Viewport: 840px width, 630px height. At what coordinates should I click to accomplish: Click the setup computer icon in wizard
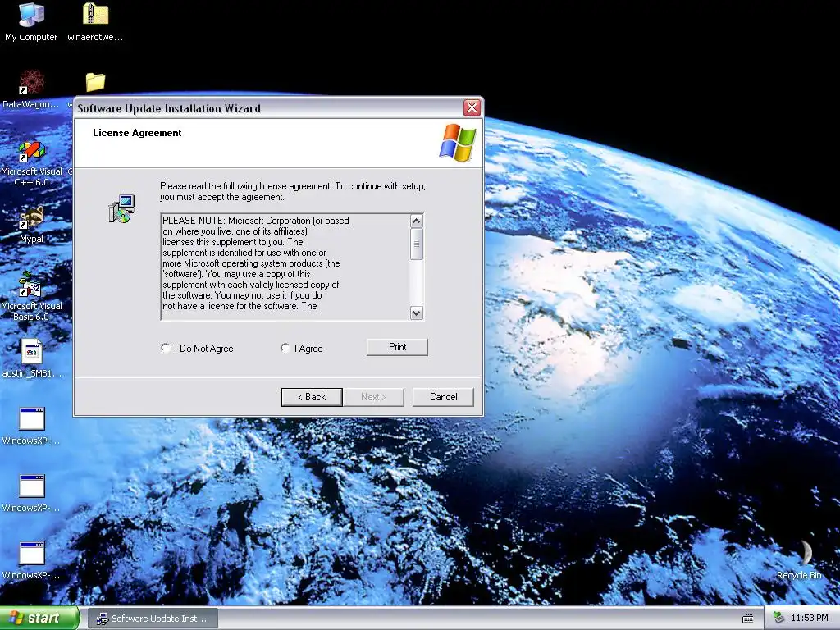122,208
